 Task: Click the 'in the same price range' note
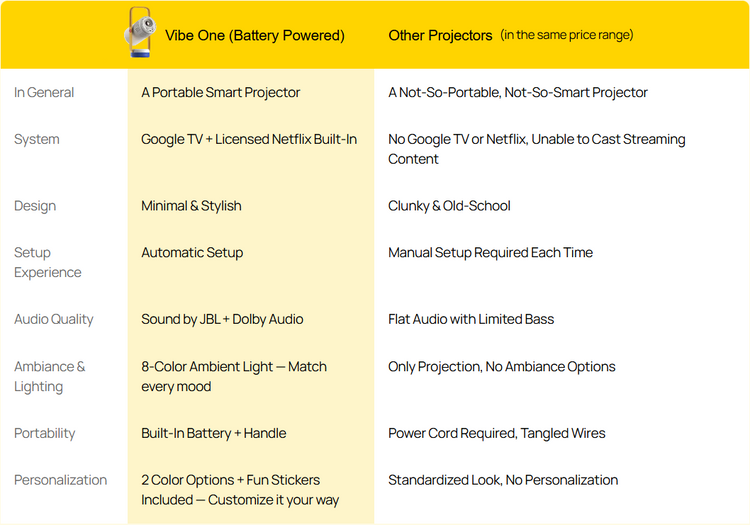coord(567,35)
